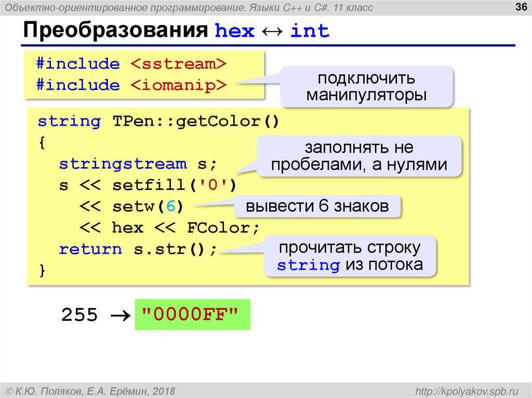Click the "прочитать строку string из потока" callout

pyautogui.click(x=350, y=256)
